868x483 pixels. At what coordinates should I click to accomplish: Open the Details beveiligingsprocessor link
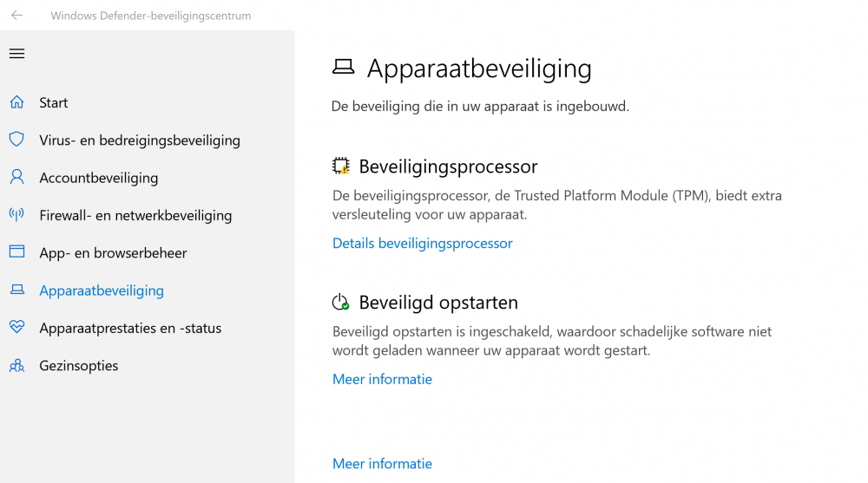tap(422, 244)
